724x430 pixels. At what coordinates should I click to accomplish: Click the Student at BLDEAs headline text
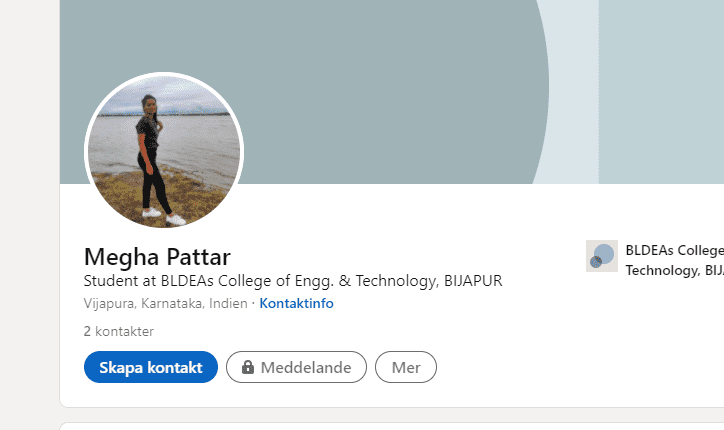tap(293, 281)
